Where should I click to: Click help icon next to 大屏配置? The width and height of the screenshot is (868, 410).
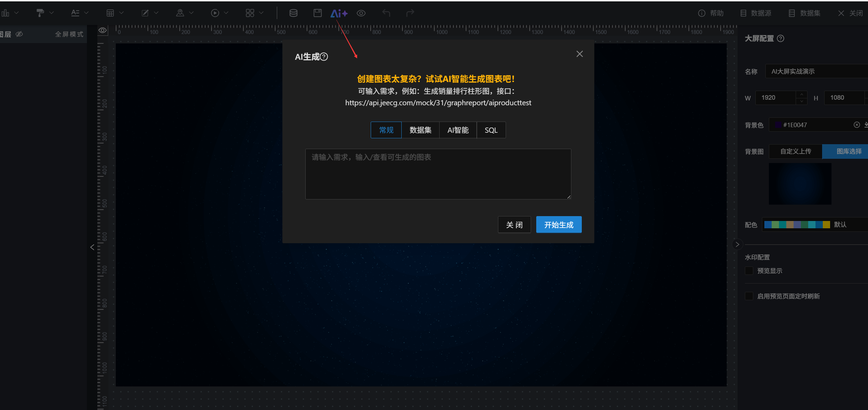click(780, 39)
